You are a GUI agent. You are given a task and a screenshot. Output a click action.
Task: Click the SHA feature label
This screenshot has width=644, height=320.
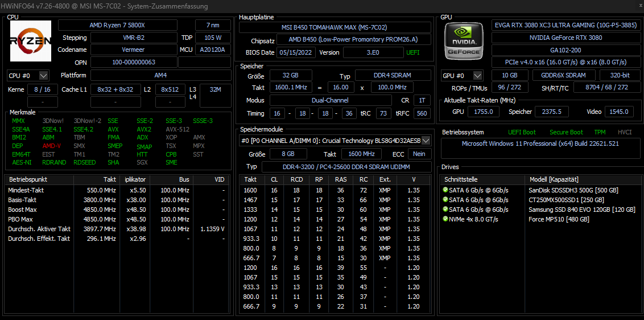point(113,162)
